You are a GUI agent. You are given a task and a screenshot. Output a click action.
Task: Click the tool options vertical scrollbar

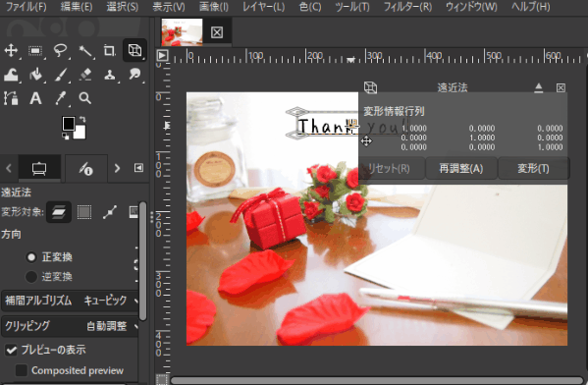tap(142, 261)
